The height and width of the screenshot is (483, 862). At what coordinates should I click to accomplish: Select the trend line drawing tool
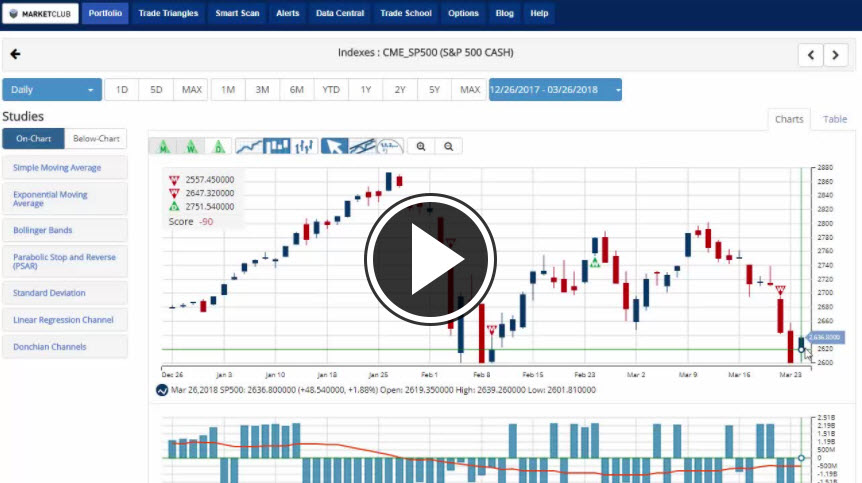[362, 146]
